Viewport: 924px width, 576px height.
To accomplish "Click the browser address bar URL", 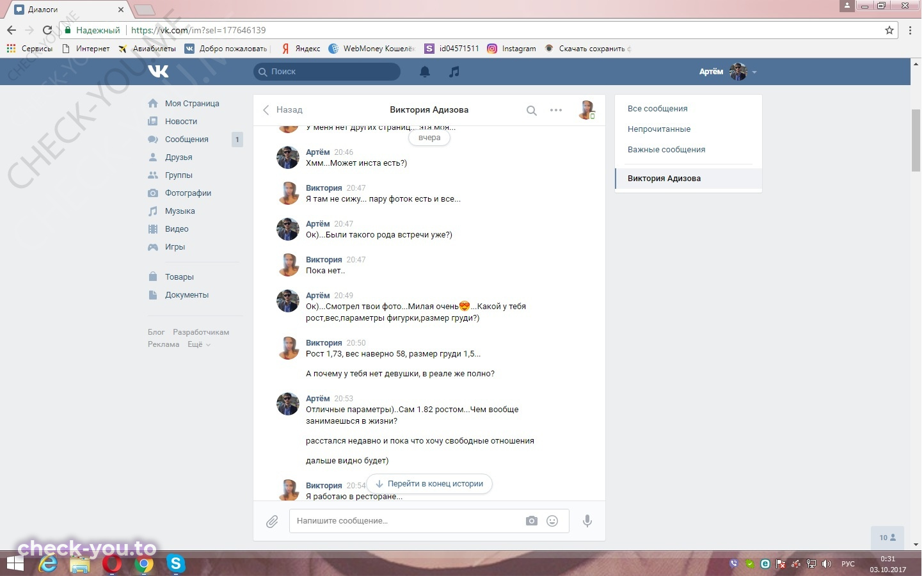I will tap(198, 30).
